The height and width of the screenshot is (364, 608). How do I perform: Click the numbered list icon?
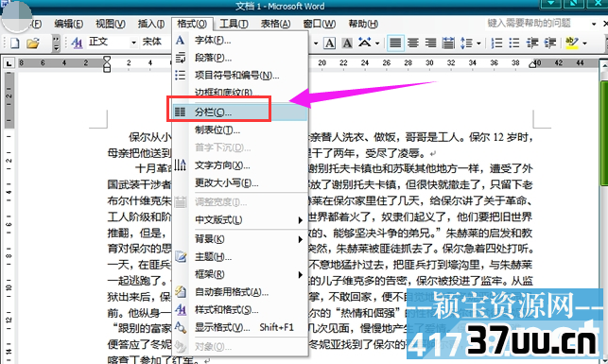pos(496,43)
